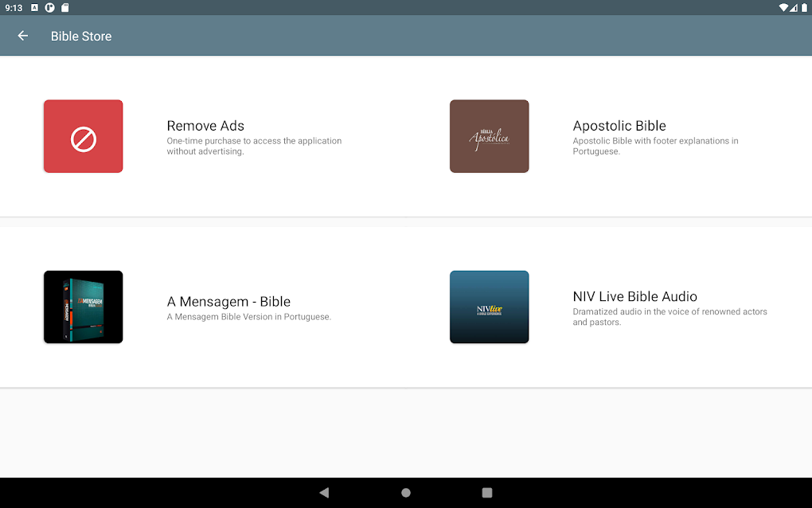Select the Remove Ads title
This screenshot has width=812, height=508.
[205, 126]
